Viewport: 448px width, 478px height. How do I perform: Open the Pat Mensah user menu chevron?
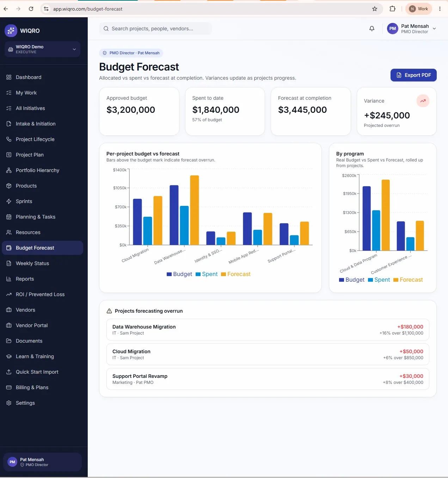pos(434,29)
